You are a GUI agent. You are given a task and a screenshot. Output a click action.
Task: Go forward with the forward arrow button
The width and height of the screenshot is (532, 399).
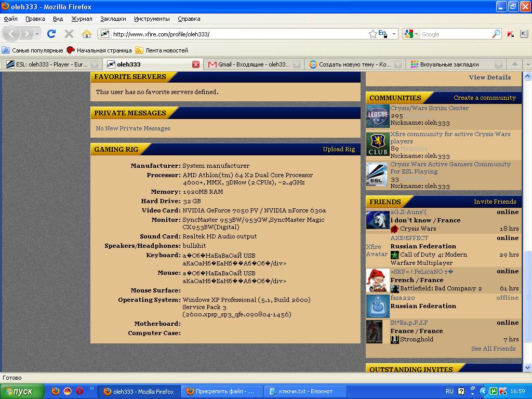click(x=27, y=34)
